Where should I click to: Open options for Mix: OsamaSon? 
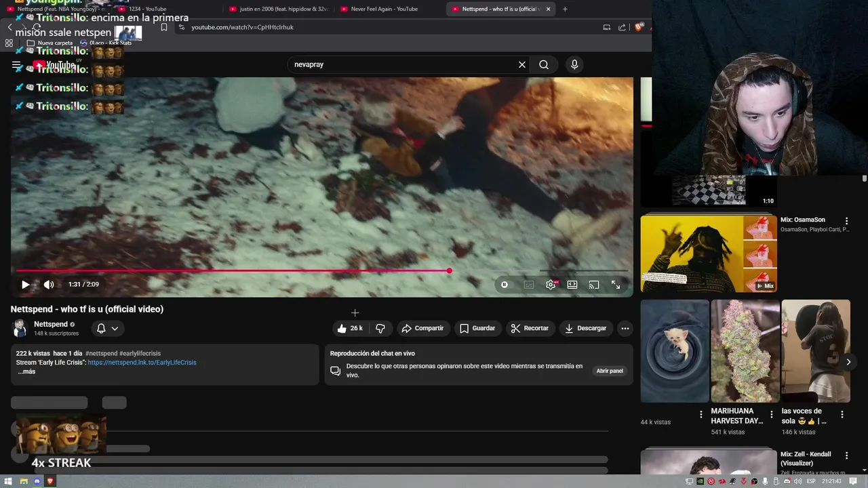[x=846, y=221]
